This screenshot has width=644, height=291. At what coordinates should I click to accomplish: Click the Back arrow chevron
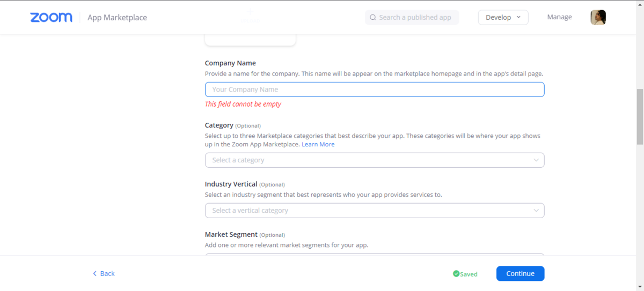click(95, 274)
